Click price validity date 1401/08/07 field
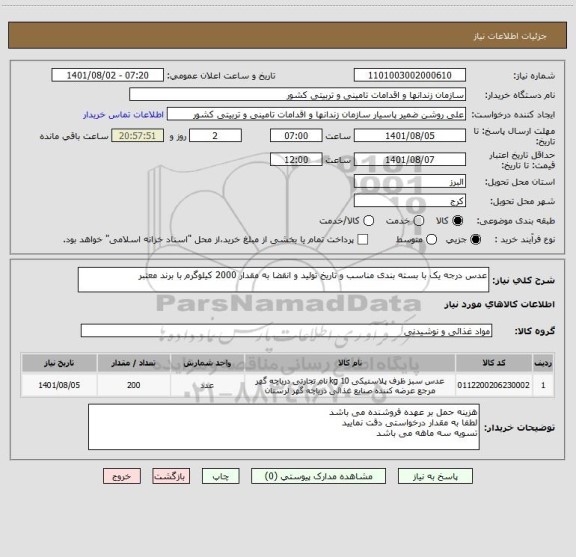576x557 pixels. coord(410,159)
